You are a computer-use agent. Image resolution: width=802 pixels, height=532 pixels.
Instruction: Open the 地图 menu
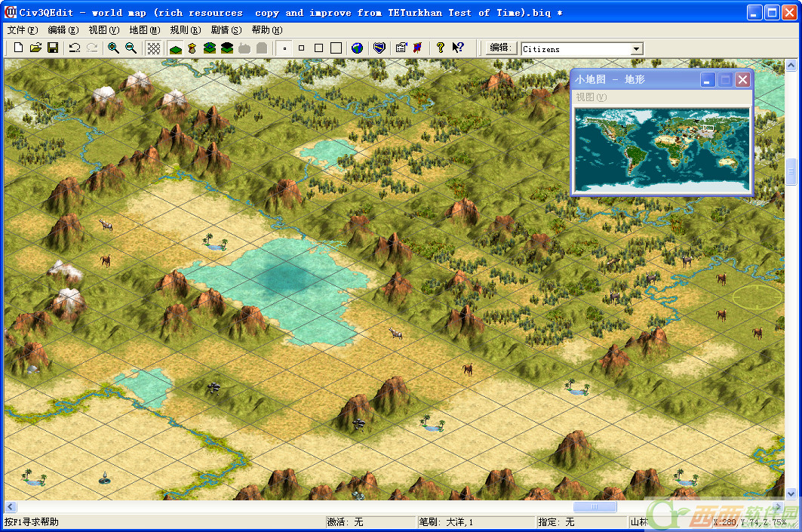(144, 30)
